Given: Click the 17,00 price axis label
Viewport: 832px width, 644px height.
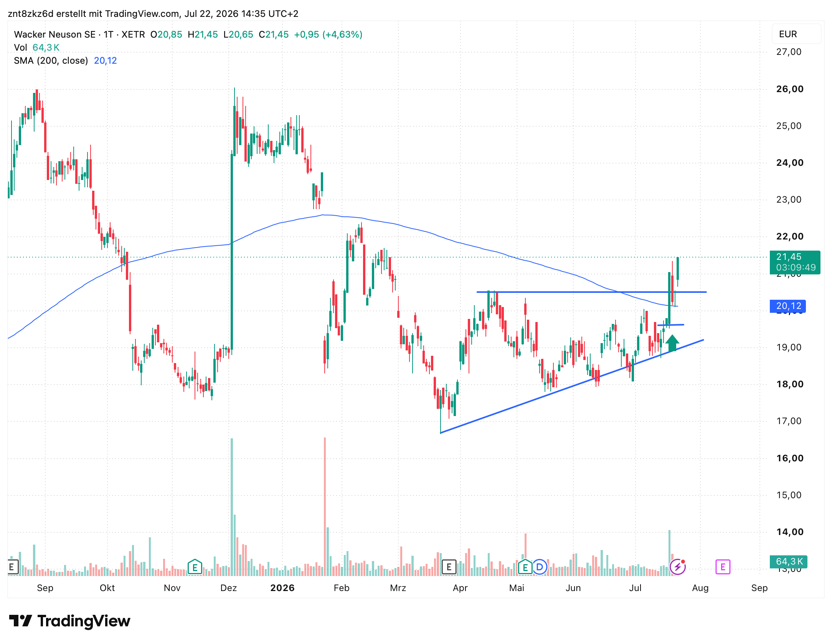Looking at the screenshot, I should (x=789, y=421).
